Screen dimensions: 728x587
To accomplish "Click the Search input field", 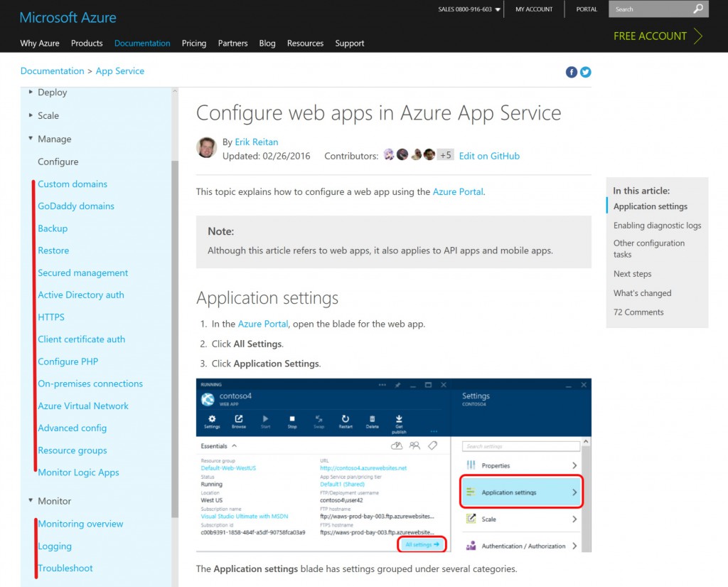I will (x=653, y=9).
